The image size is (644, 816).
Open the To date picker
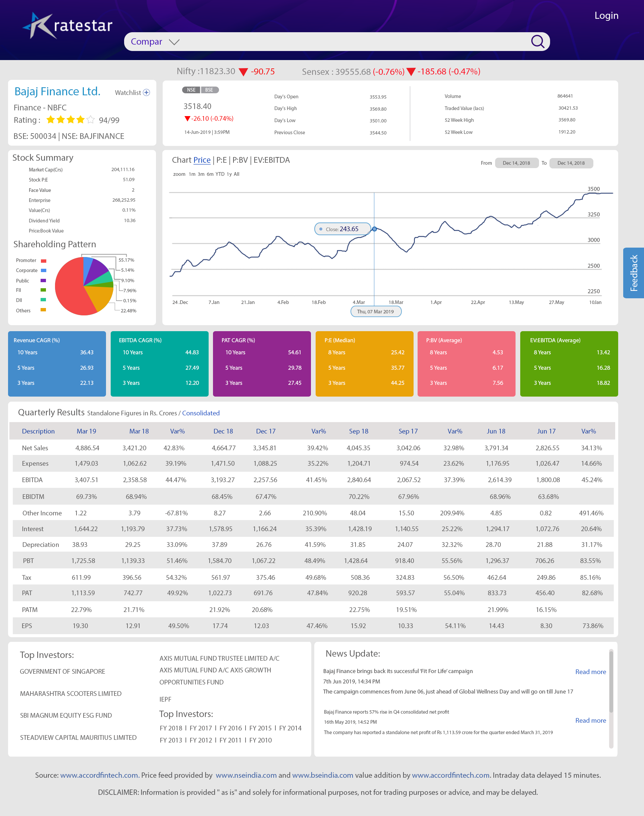[x=571, y=163]
